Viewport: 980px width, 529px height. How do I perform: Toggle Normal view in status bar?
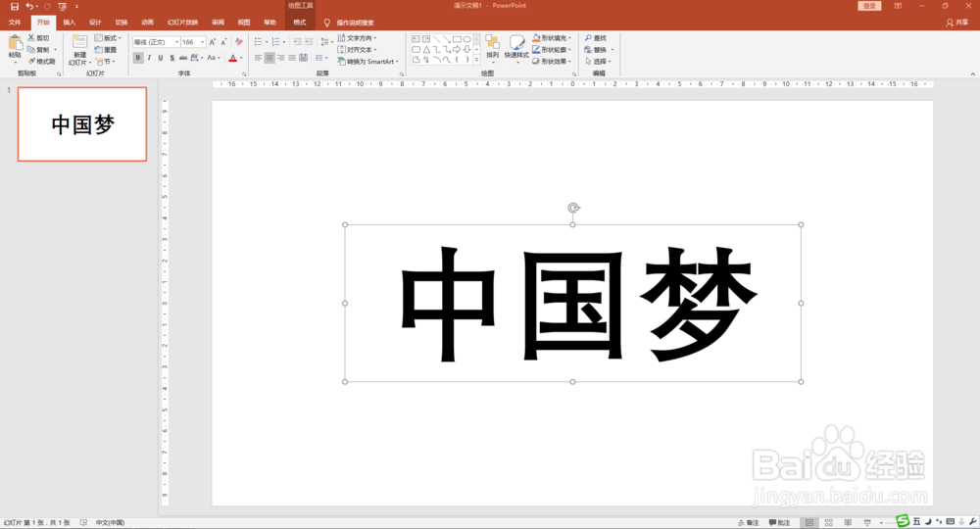[x=809, y=522]
